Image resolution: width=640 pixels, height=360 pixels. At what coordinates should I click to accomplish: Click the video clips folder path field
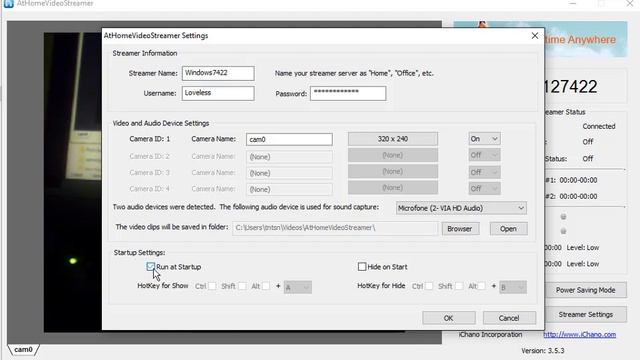click(x=335, y=228)
